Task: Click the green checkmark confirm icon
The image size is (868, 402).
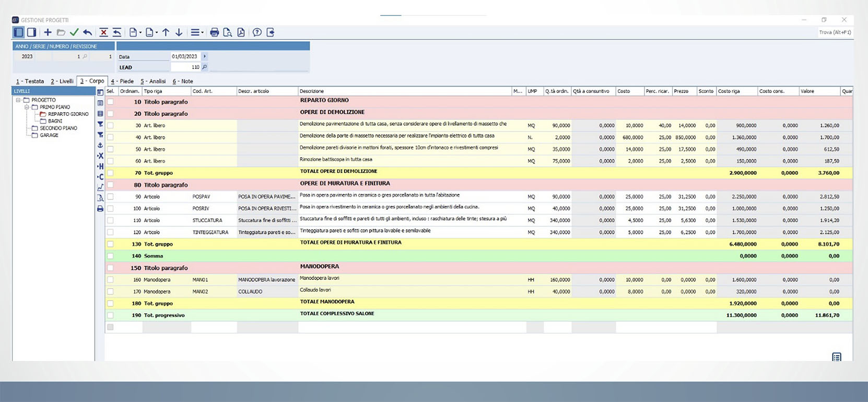Action: tap(74, 32)
